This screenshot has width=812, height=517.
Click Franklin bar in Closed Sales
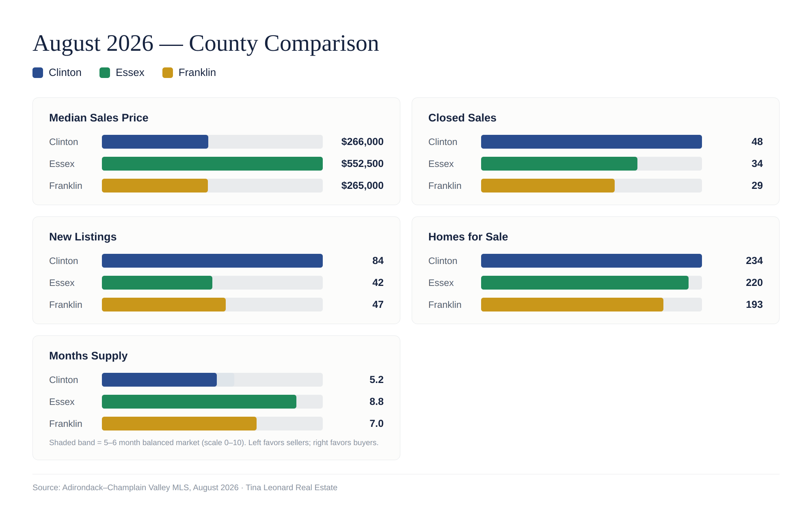pos(548,186)
